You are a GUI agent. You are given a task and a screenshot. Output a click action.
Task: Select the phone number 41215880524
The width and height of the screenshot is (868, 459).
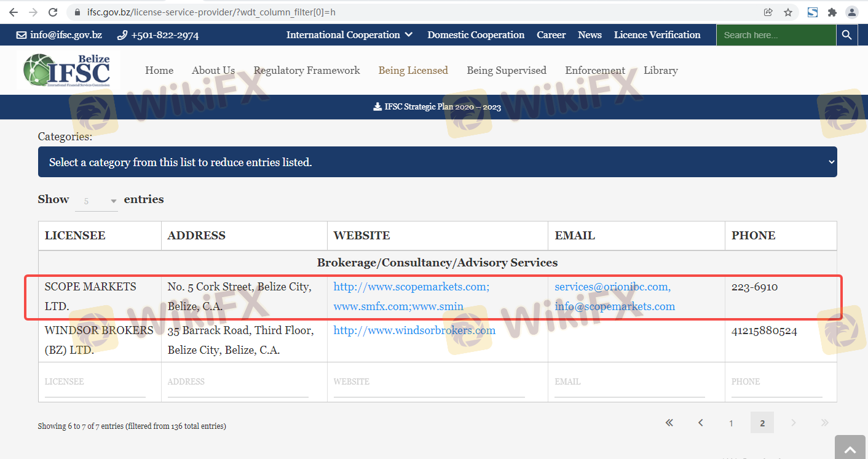pyautogui.click(x=764, y=330)
